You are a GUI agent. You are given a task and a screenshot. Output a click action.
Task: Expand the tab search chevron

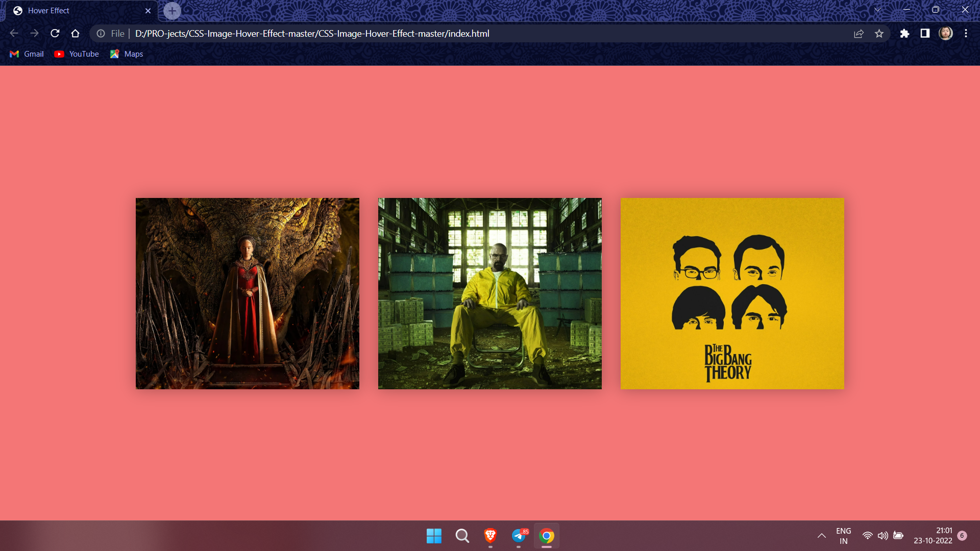[x=877, y=10]
